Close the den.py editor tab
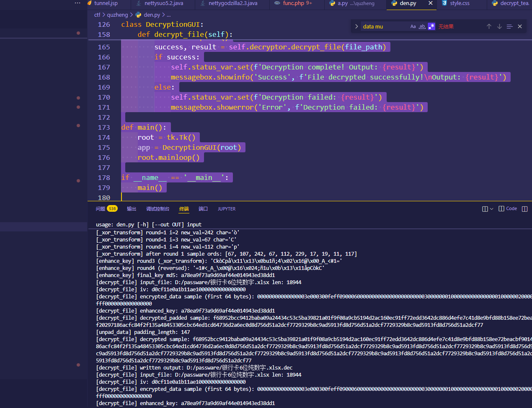The height and width of the screenshot is (408, 532). 430,3
